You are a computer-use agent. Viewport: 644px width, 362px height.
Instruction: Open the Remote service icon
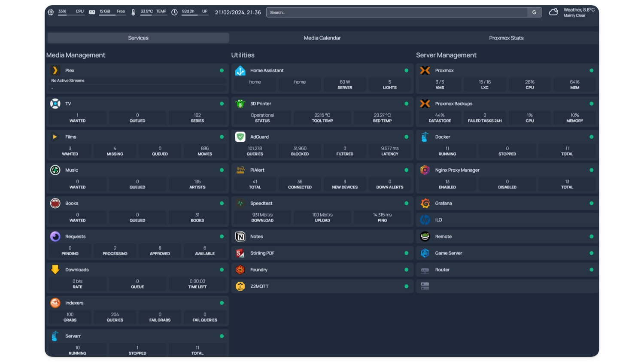pyautogui.click(x=425, y=237)
